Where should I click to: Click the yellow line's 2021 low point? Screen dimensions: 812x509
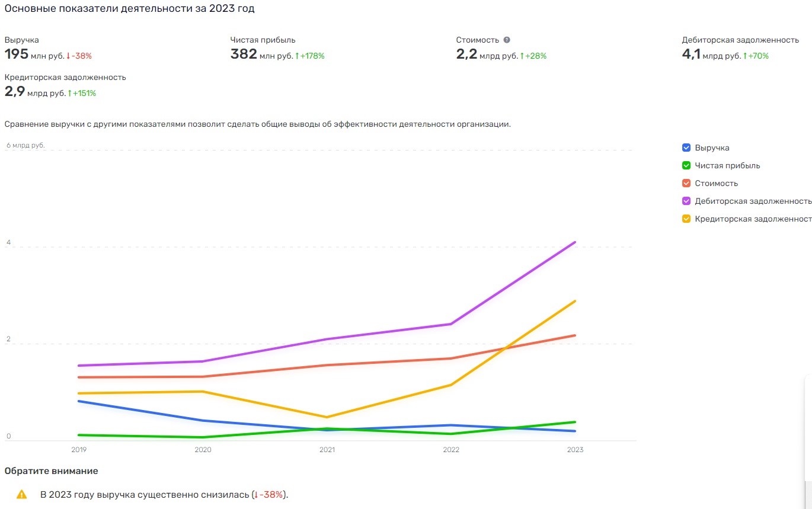pos(327,417)
